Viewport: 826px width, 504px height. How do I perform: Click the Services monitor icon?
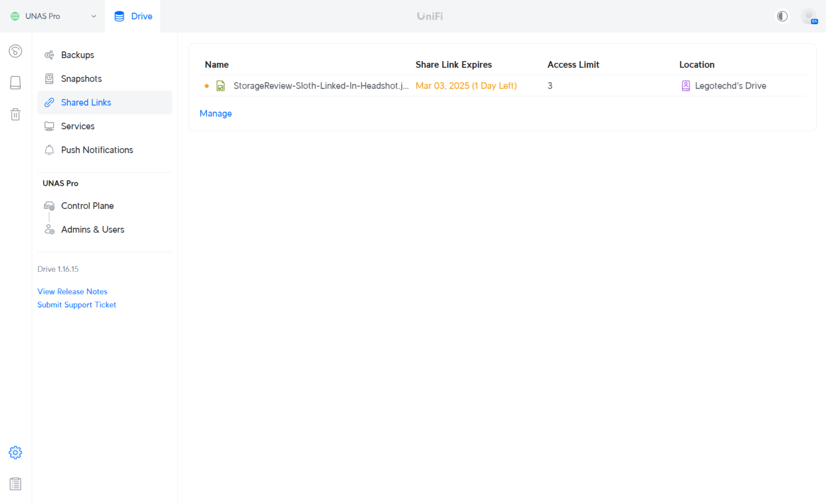pyautogui.click(x=49, y=126)
